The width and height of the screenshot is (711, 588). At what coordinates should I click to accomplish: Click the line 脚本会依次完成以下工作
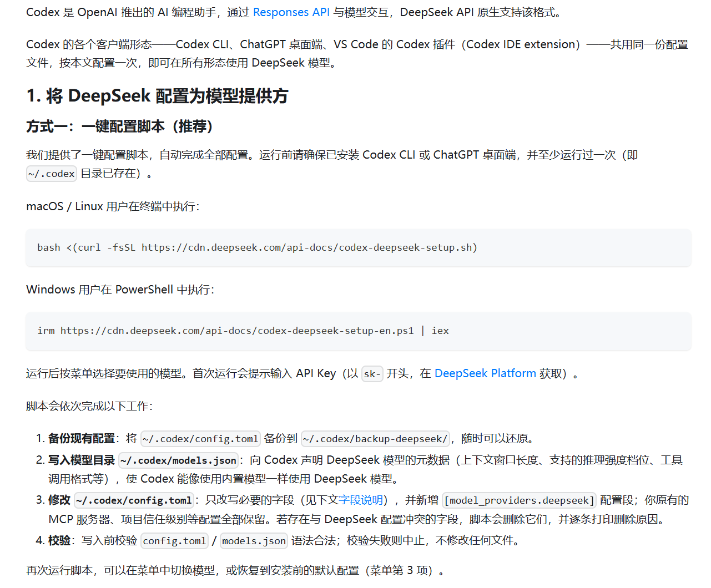[89, 406]
